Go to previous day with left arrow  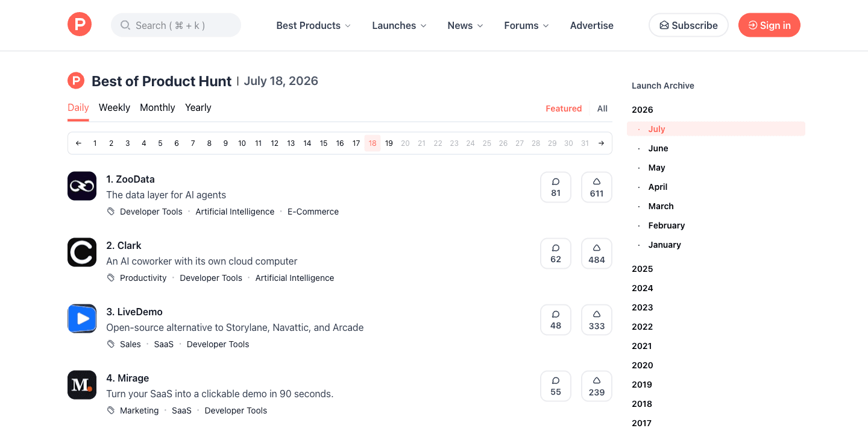point(78,143)
